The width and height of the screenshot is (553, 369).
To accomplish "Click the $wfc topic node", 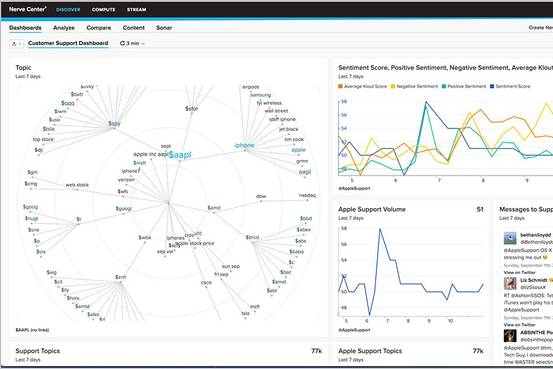I will click(123, 191).
